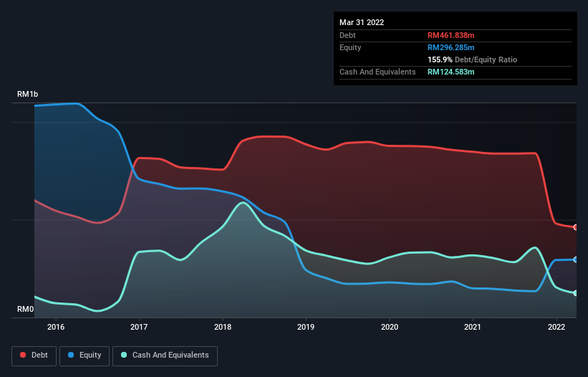Click the 2016 x-axis label
This screenshot has height=377, width=588.
[56, 327]
